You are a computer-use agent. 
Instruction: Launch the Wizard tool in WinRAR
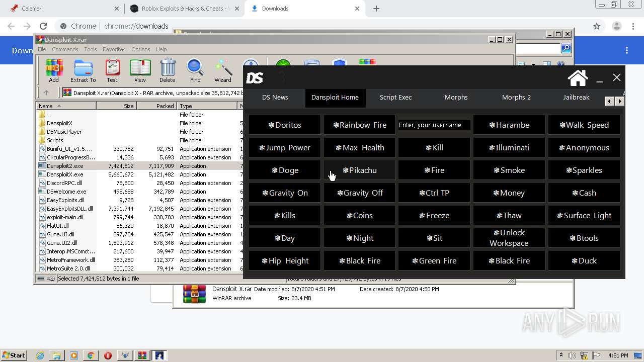pyautogui.click(x=223, y=70)
